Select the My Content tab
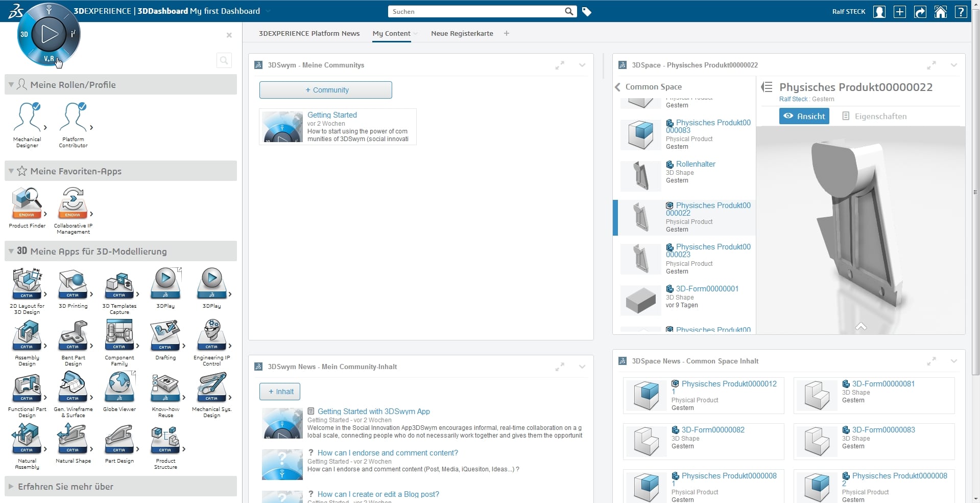The height and width of the screenshot is (503, 980). pos(391,33)
